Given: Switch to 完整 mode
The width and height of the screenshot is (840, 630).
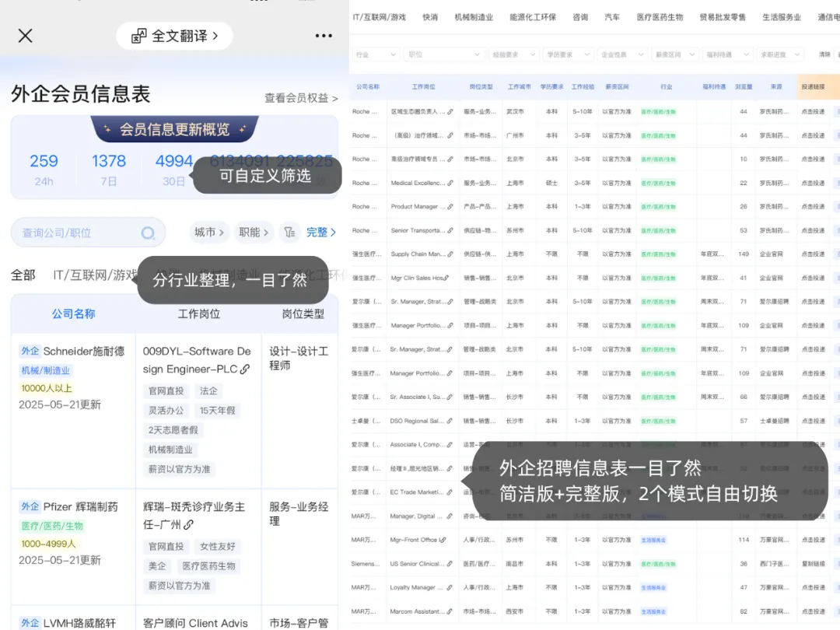Looking at the screenshot, I should pyautogui.click(x=321, y=233).
